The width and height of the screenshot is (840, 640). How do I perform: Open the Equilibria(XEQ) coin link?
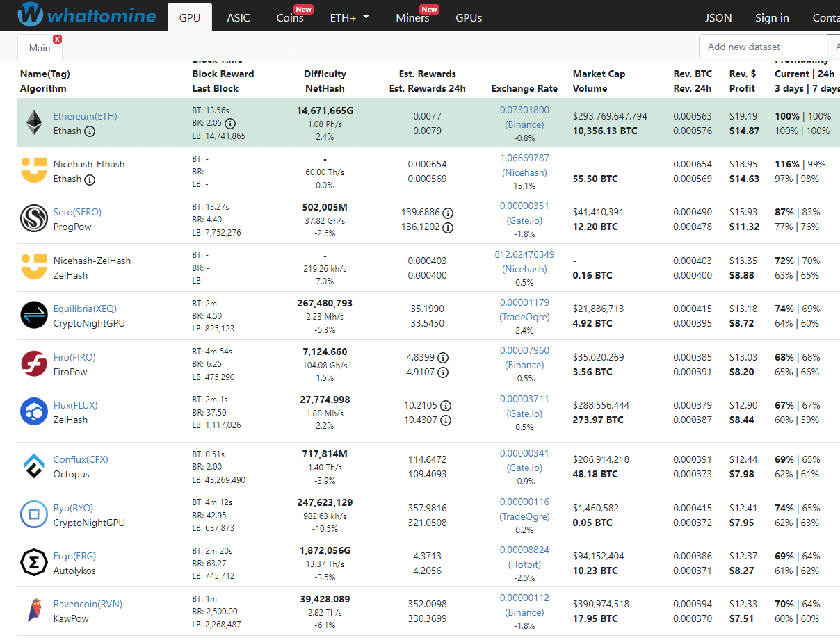pos(85,309)
